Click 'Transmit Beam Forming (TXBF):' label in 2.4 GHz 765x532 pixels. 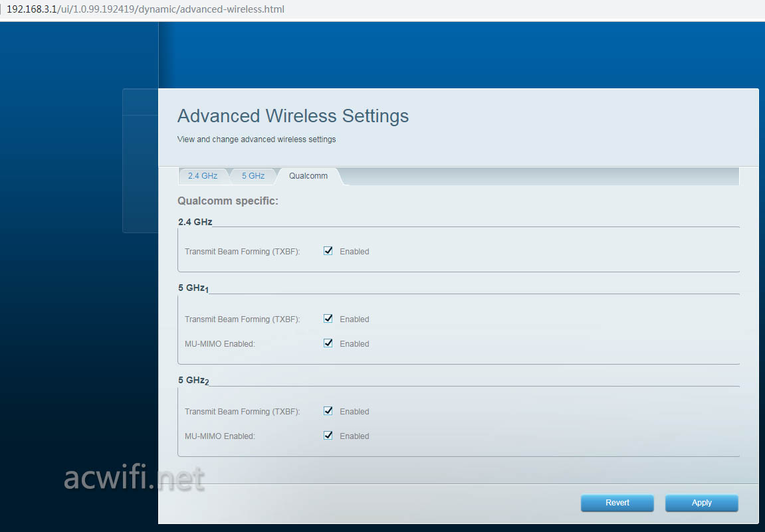tap(242, 252)
